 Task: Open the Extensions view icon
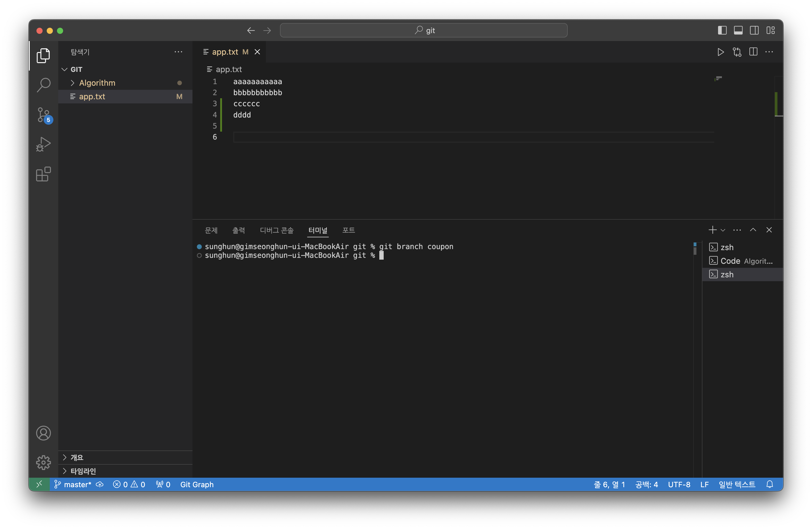point(44,174)
